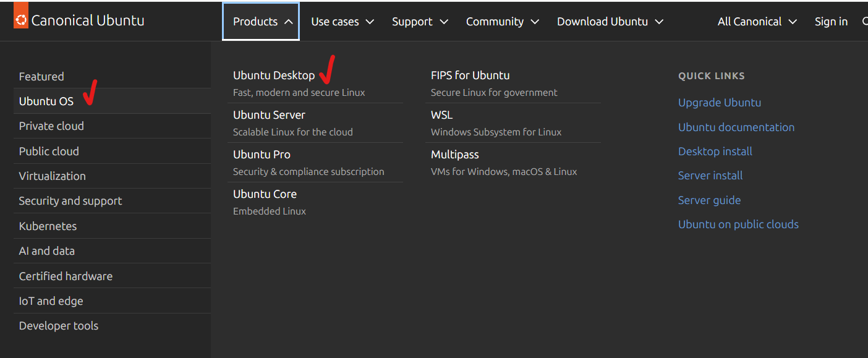Open the All Canonical dropdown

[758, 22]
